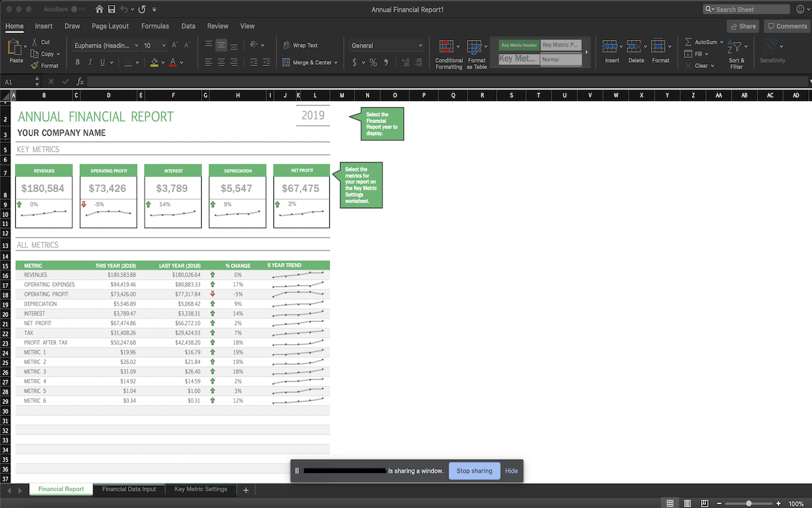Click the Paste clipboard icon
Screen dimensions: 812x508
click(14, 48)
